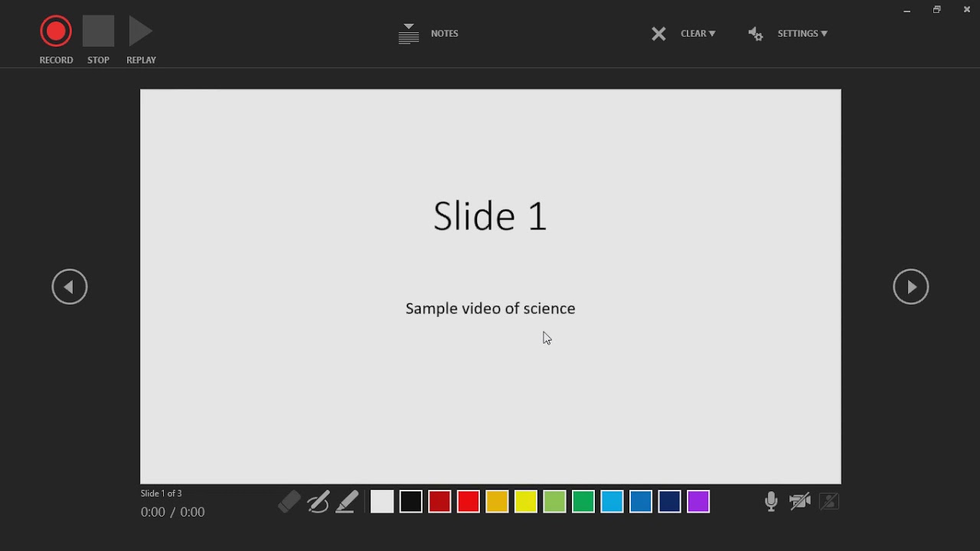This screenshot has height=551, width=980.
Task: Click the Notes label
Action: (445, 34)
